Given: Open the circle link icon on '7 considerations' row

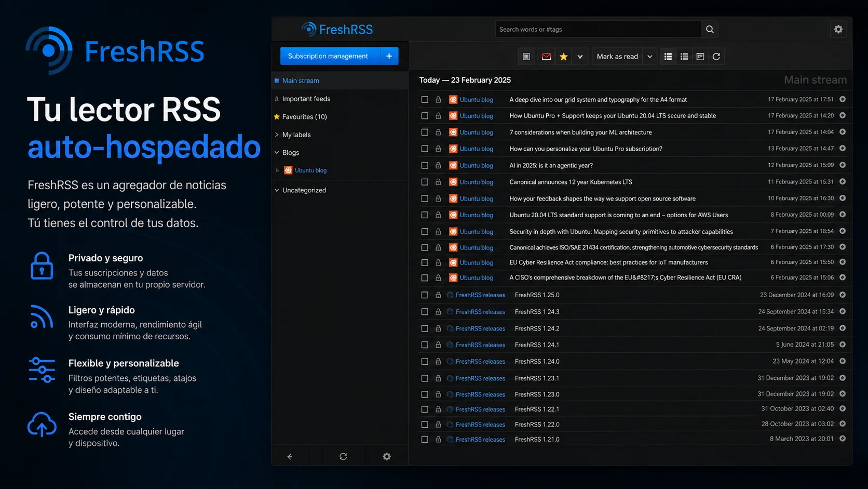Looking at the screenshot, I should pyautogui.click(x=843, y=132).
